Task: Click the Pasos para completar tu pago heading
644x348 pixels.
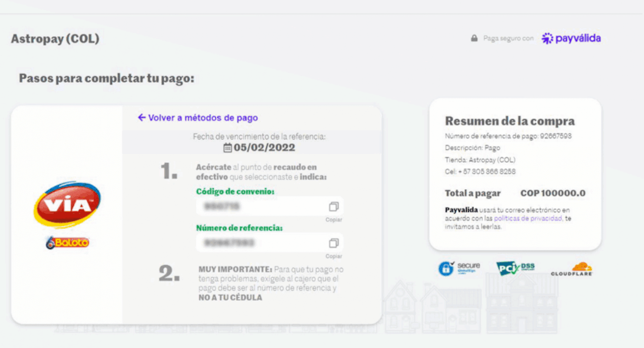Action: (x=107, y=78)
